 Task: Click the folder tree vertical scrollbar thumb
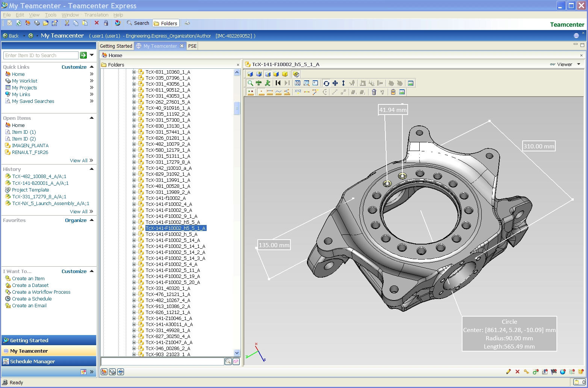pos(237,108)
